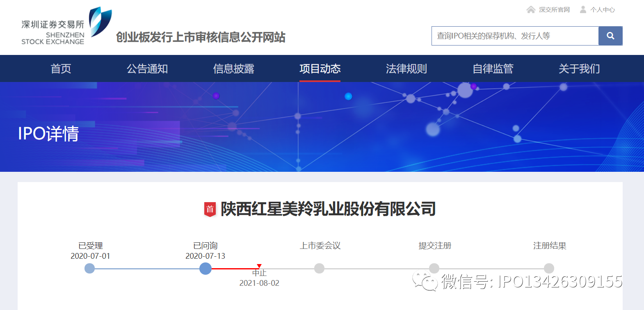The image size is (644, 310).
Task: Go to the 首页 menu item
Action: point(61,68)
